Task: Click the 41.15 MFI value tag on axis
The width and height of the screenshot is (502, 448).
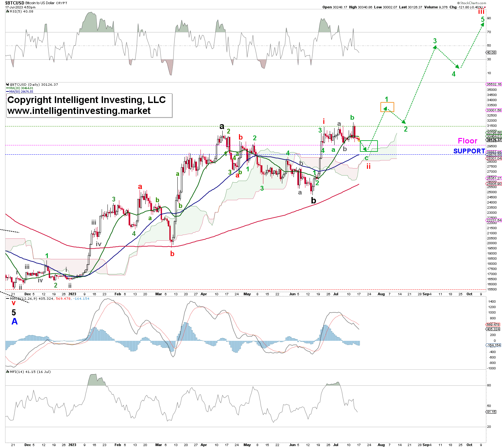Action: [491, 412]
